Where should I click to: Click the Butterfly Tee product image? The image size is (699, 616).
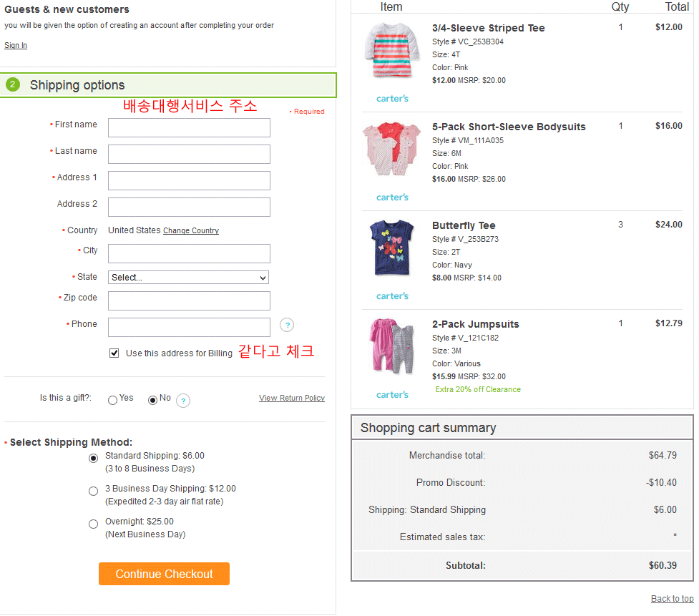pos(391,249)
